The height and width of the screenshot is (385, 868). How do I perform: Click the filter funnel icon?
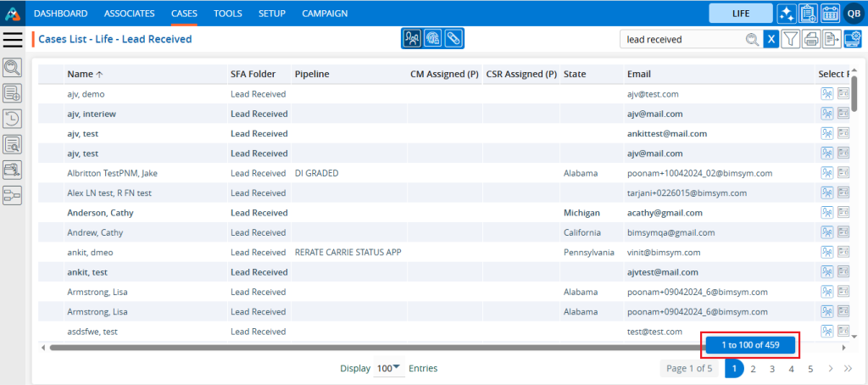tap(790, 39)
